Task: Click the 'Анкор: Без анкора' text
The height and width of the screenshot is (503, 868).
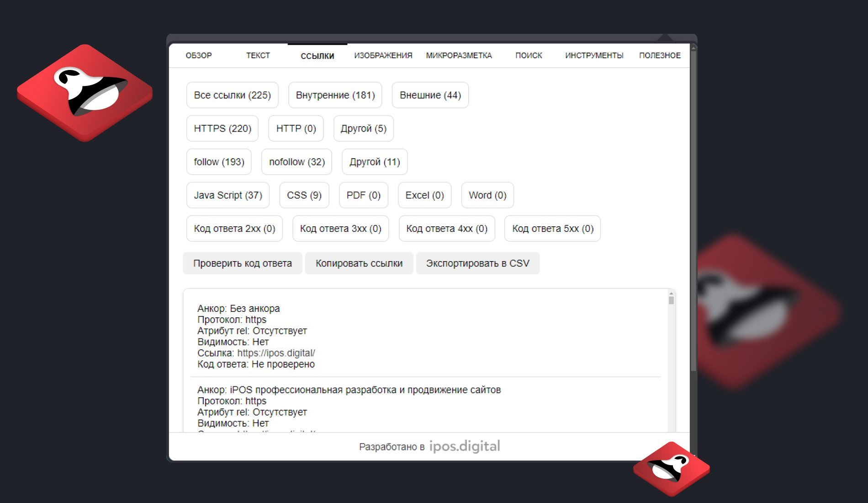Action: [238, 309]
